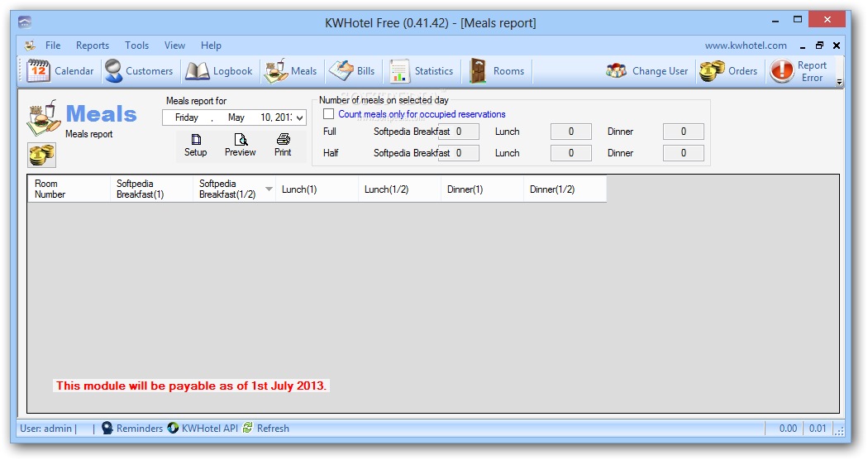Click the KWHotel API status icon

click(x=174, y=429)
